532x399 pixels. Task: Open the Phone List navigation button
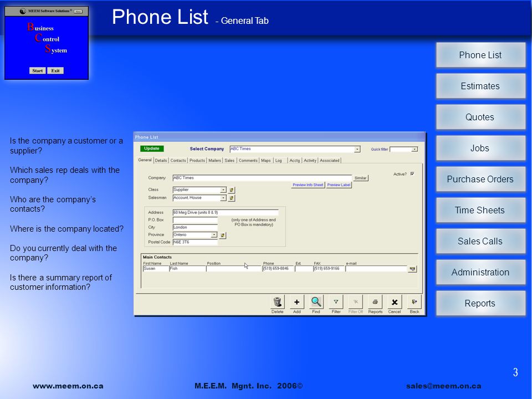480,55
